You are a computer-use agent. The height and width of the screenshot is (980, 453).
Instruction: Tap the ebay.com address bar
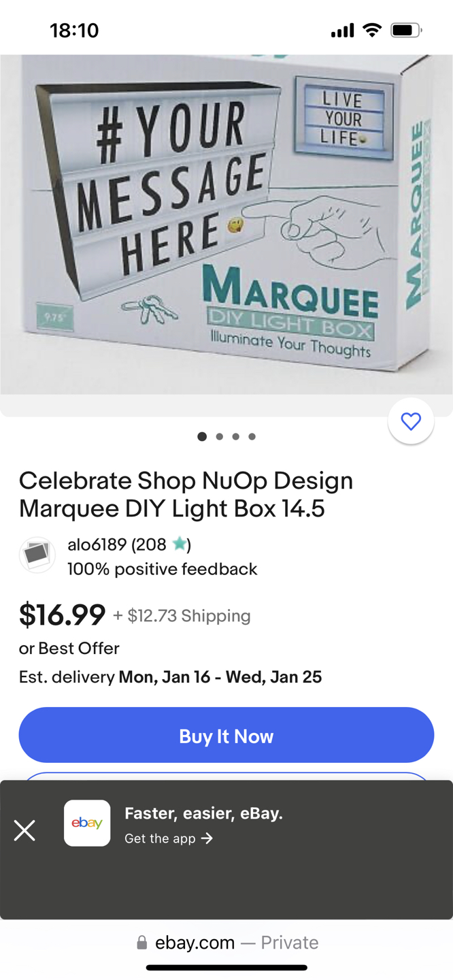[x=227, y=943]
